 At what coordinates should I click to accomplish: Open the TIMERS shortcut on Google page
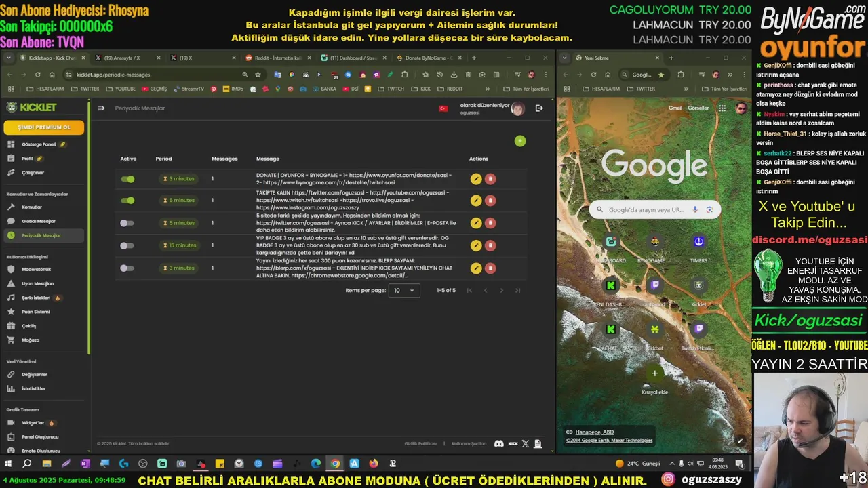pyautogui.click(x=698, y=249)
